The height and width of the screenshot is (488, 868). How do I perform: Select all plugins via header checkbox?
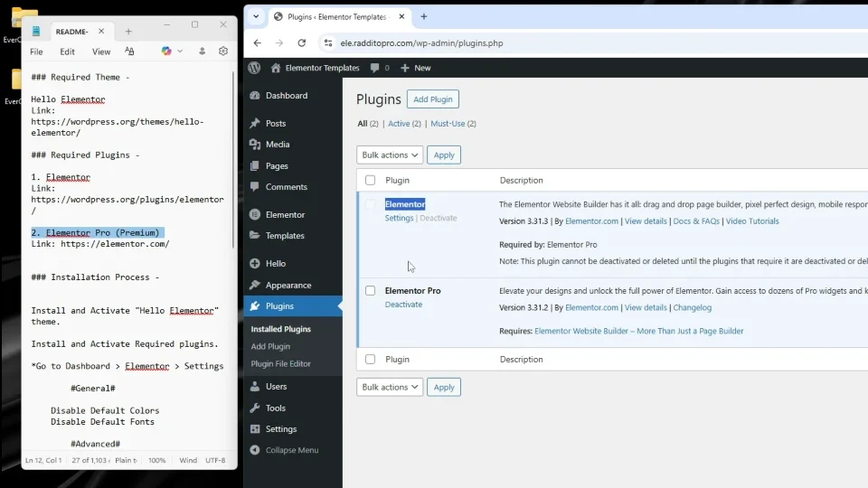pos(371,180)
